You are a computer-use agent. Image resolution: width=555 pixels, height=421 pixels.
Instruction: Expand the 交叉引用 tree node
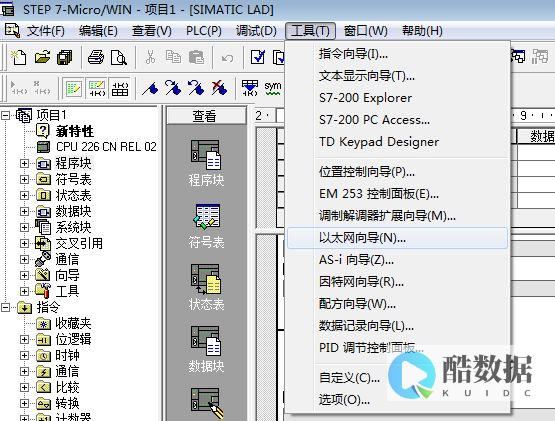tap(24, 243)
